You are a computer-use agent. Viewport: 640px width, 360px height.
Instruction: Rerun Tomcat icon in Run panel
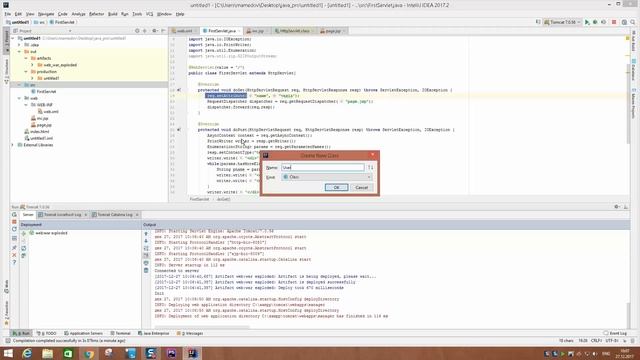pos(14,214)
